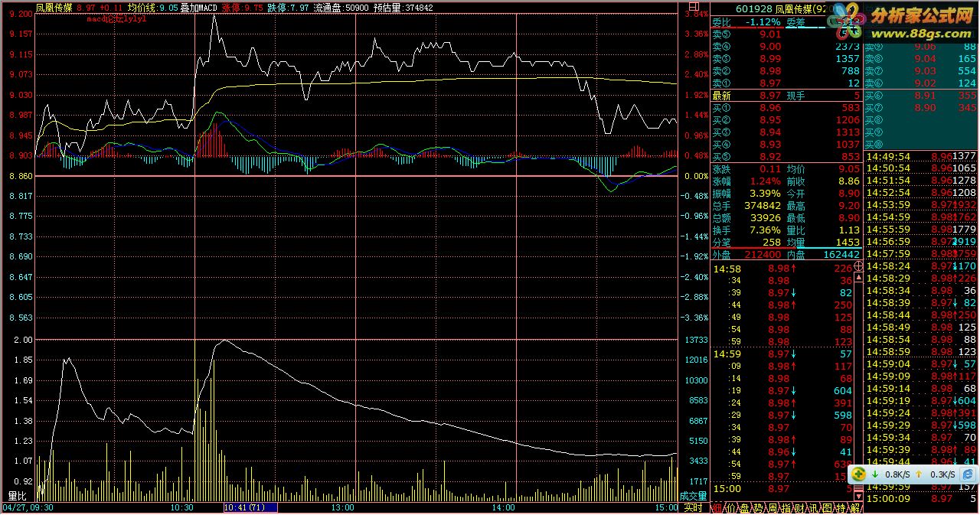Select sell level 卖② 8.98 row
The image size is (980, 515).
click(x=786, y=71)
